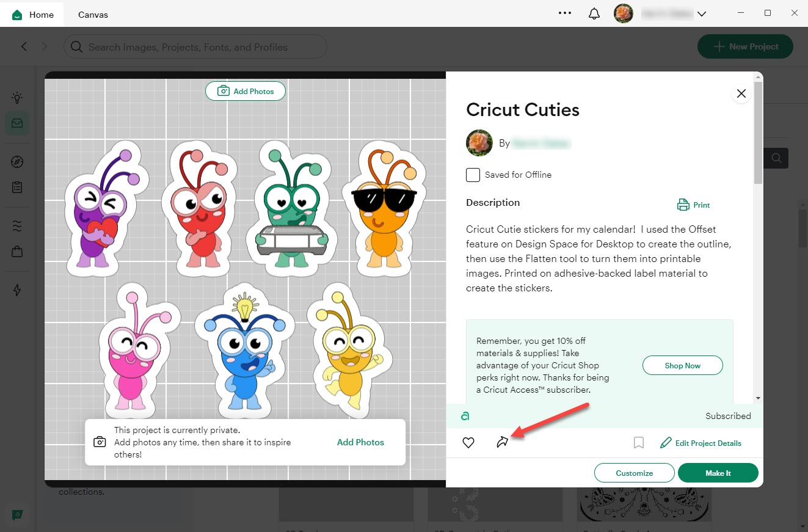
Task: Expand the user profile dropdown arrow
Action: click(x=702, y=14)
